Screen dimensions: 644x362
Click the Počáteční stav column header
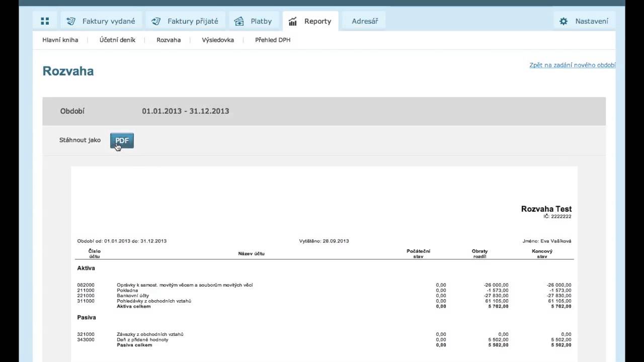418,253
